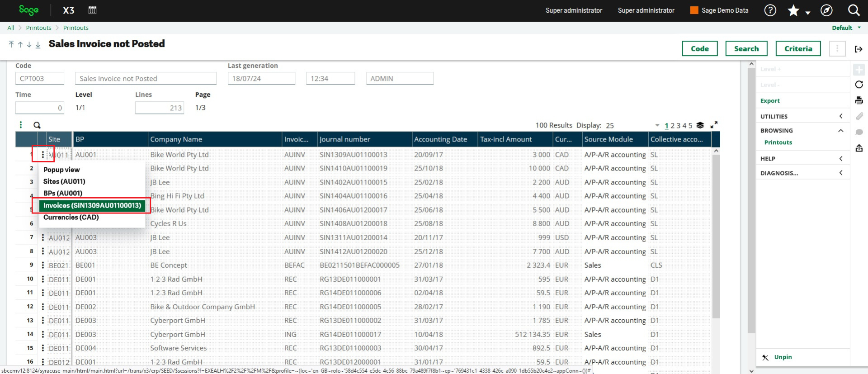Screen dimensions: 868x374
Task: Go to previous record arrow
Action: coord(20,44)
